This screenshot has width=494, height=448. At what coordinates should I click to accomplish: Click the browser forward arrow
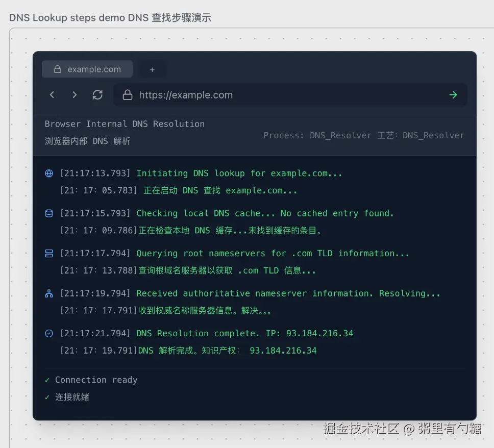75,95
